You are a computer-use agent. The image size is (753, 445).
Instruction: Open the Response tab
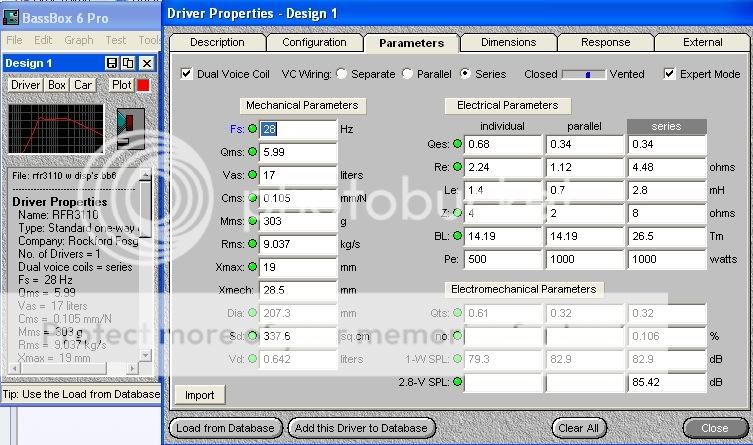pos(606,42)
